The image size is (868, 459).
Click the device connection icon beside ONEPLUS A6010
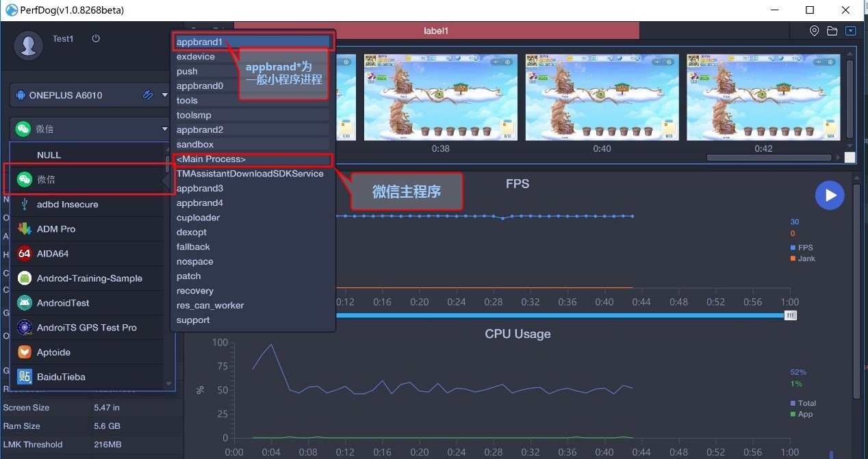[147, 95]
